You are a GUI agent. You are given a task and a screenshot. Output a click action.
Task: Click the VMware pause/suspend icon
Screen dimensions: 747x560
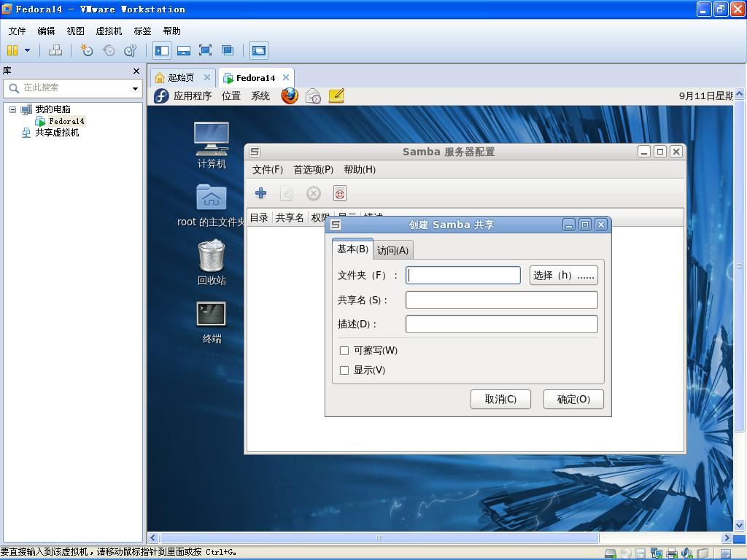12,50
